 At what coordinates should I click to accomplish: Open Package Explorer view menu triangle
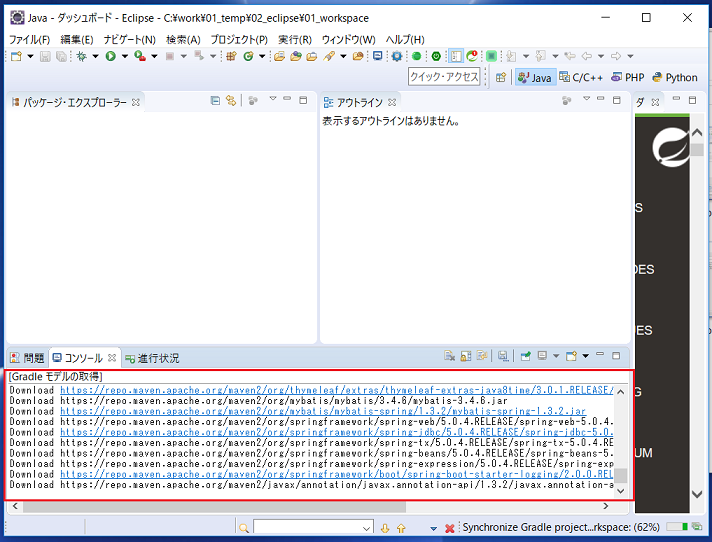(273, 99)
